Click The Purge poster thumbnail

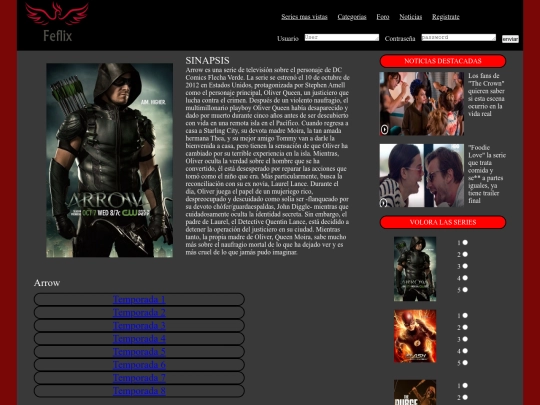[415, 393]
